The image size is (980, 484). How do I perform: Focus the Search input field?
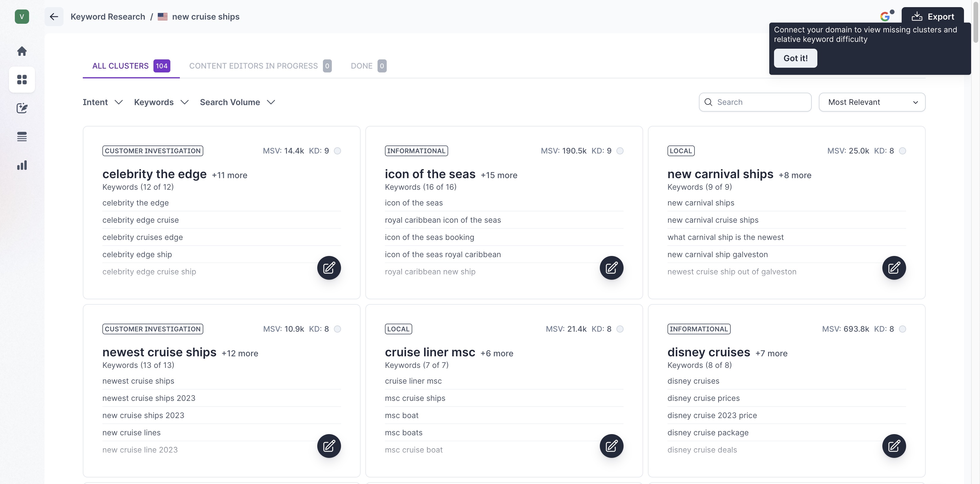tap(755, 102)
